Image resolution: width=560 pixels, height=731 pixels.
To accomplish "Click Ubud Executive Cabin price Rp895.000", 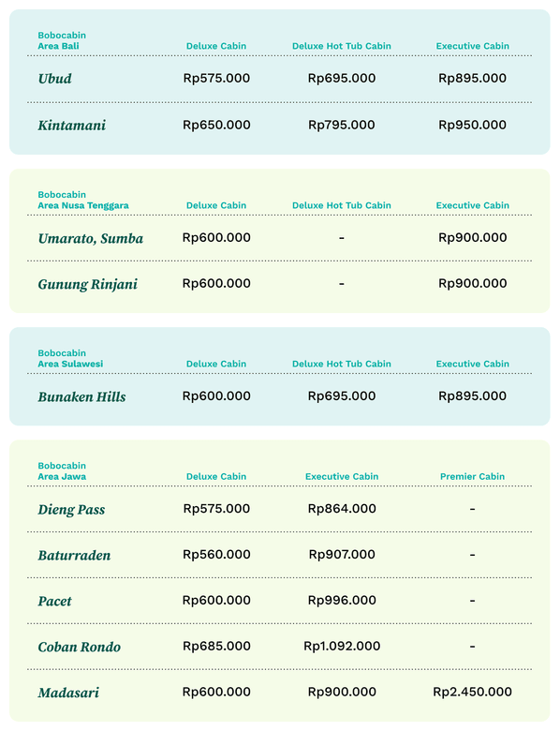I will click(472, 79).
